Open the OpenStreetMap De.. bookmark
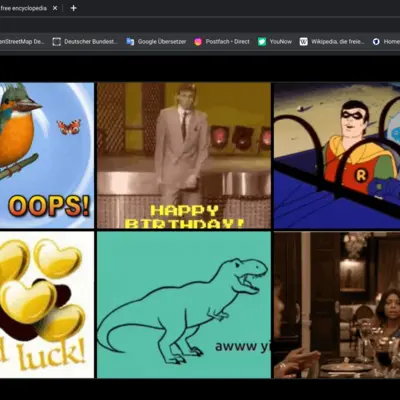Image resolution: width=400 pixels, height=400 pixels. (x=22, y=42)
